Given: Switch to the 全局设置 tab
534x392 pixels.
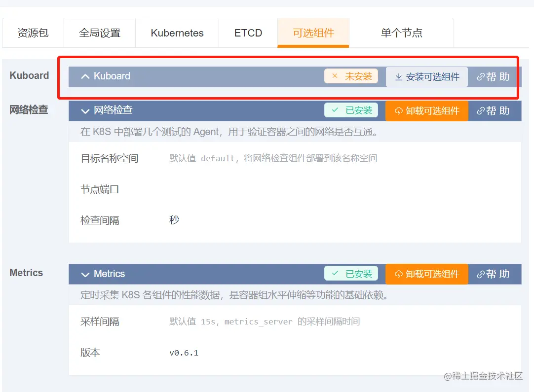Looking at the screenshot, I should click(x=99, y=33).
